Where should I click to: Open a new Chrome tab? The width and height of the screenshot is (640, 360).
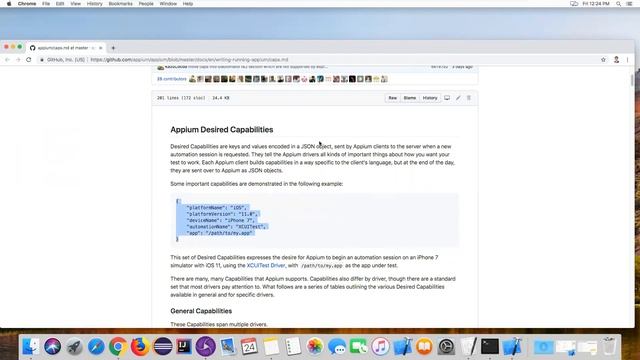coord(113,48)
